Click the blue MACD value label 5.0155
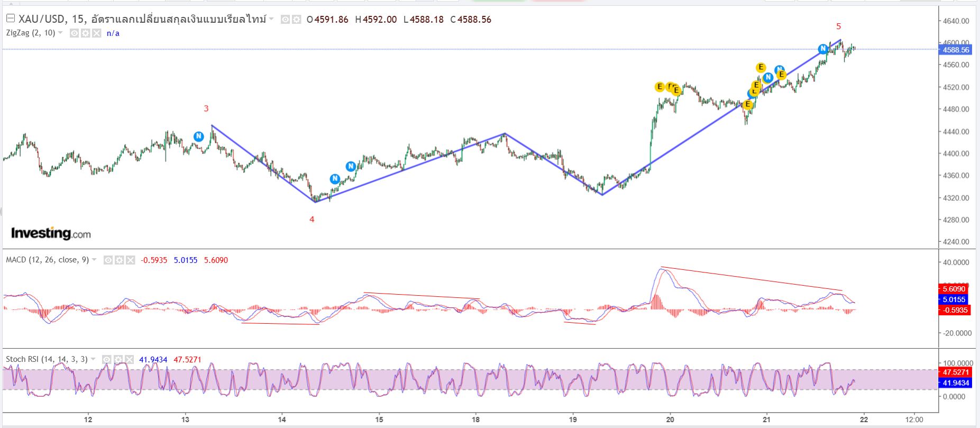The image size is (980, 428). click(x=955, y=299)
